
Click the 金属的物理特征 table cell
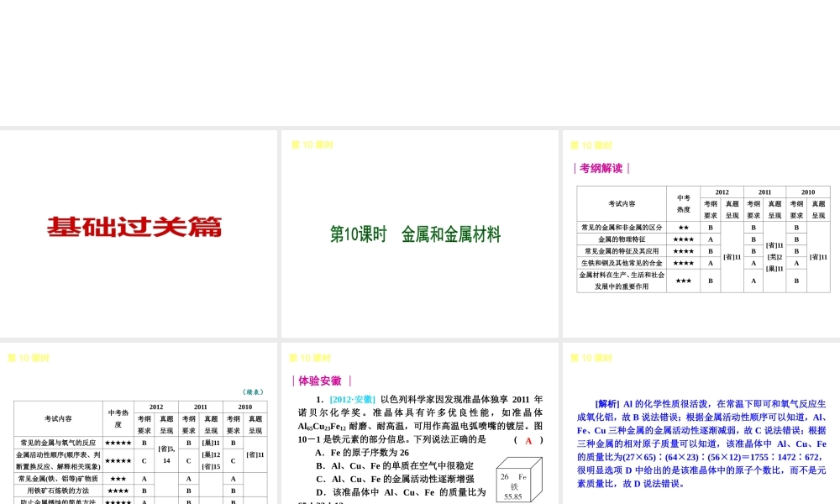pyautogui.click(x=622, y=239)
